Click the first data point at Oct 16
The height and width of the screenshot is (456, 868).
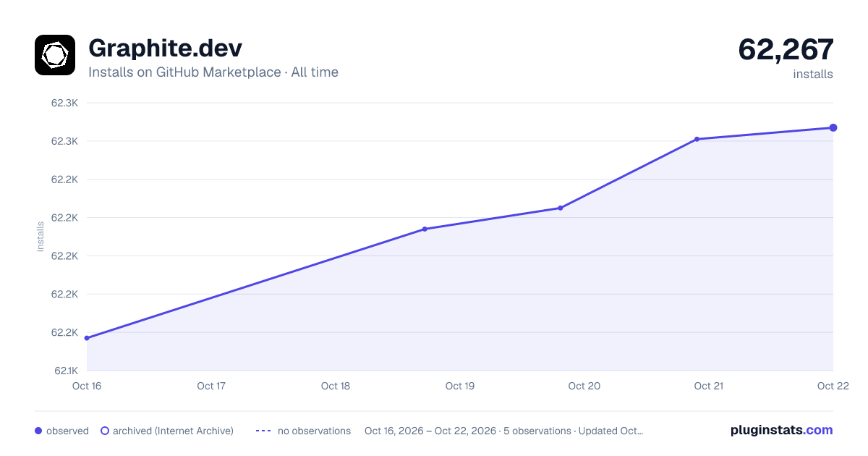pos(87,338)
